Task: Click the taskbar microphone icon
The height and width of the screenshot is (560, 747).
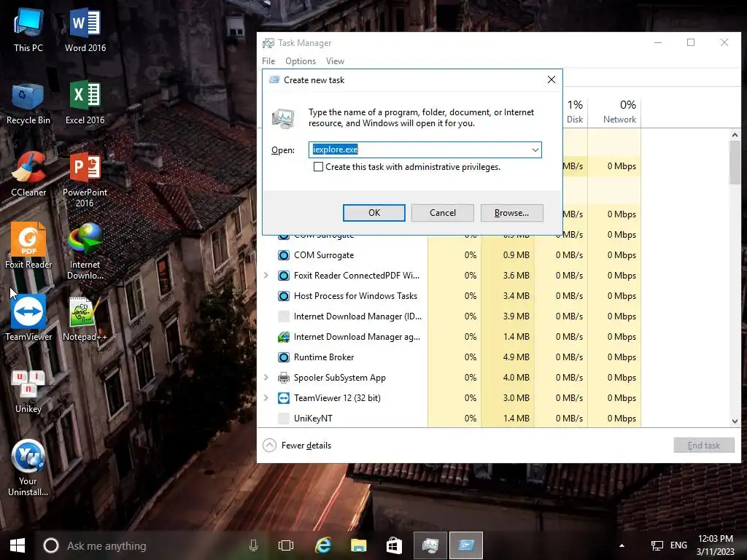Action: coord(253,545)
